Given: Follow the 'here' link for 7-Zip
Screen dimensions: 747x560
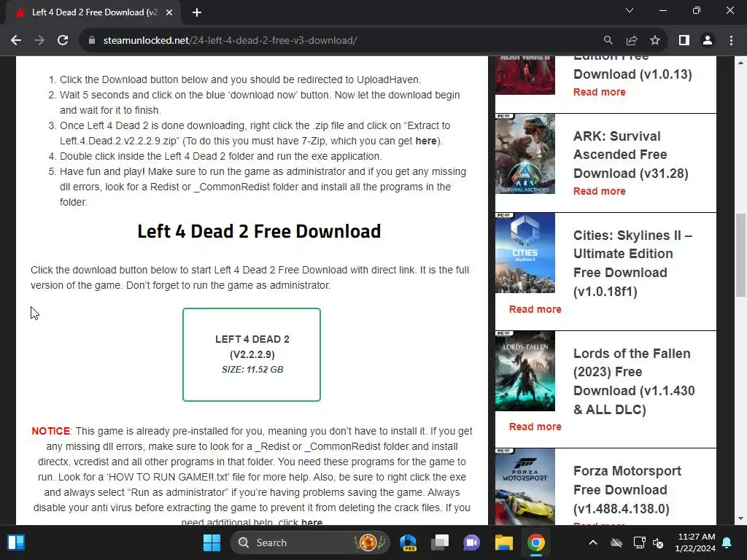Looking at the screenshot, I should (426, 141).
